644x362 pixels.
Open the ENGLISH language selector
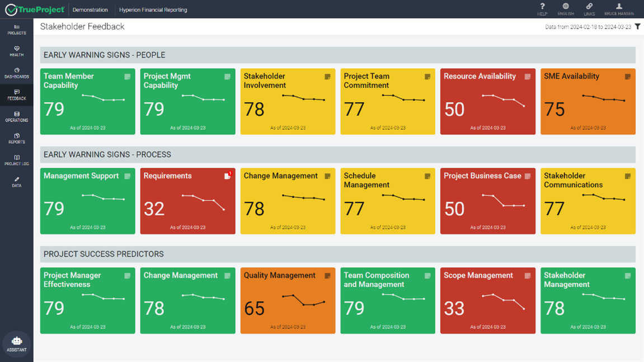565,9
